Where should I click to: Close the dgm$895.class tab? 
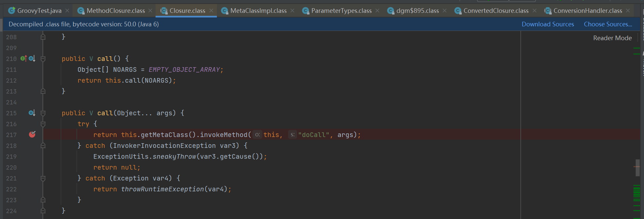(x=445, y=11)
